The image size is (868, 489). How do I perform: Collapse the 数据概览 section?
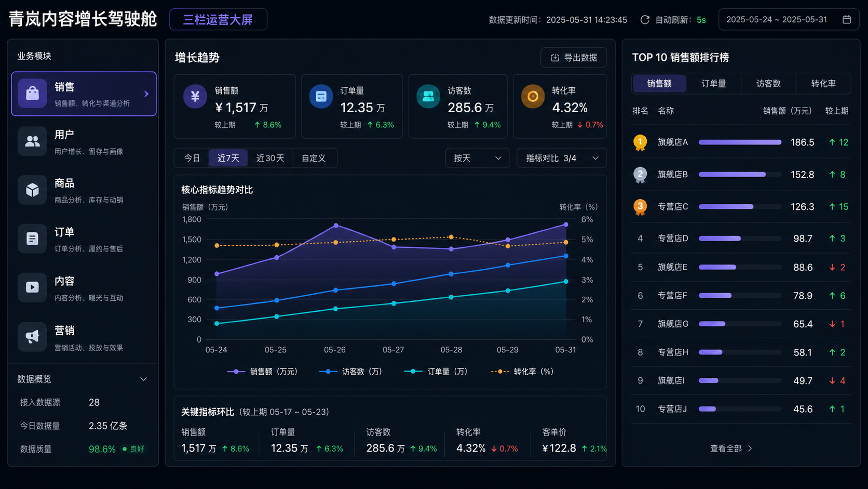coord(143,379)
